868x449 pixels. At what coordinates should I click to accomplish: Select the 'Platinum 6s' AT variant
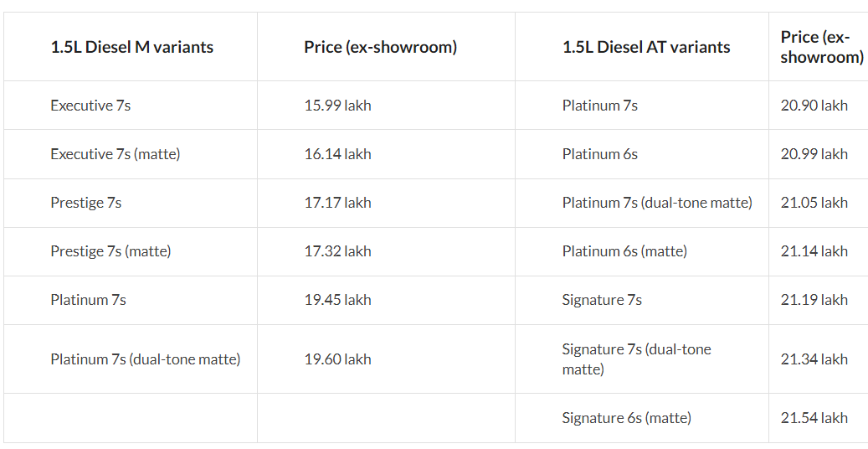point(600,154)
